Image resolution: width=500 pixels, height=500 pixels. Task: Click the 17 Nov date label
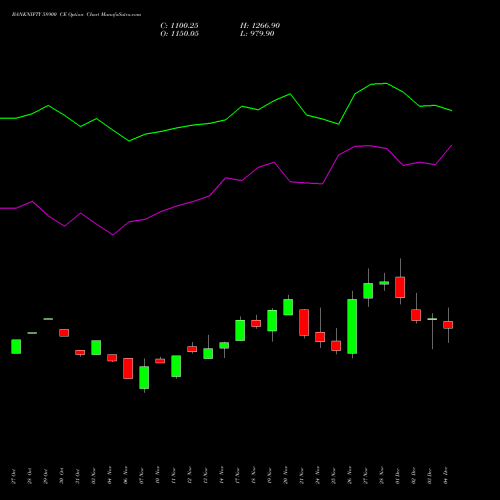point(238,476)
